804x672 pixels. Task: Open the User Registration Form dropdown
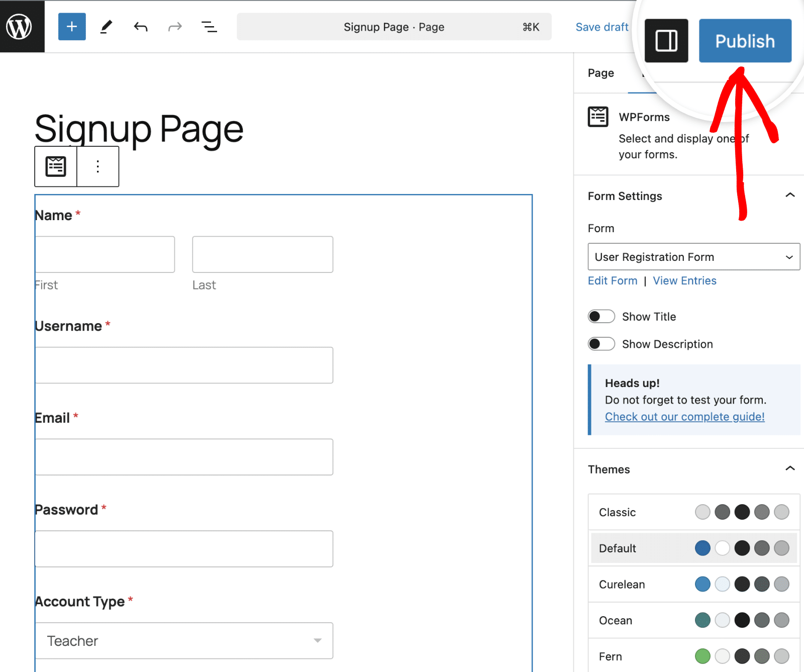coord(694,257)
